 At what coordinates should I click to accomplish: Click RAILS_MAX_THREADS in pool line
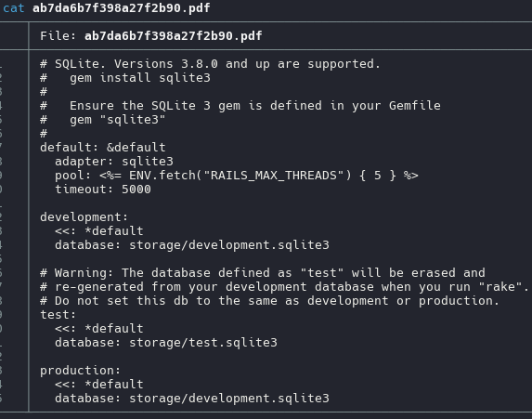274,176
